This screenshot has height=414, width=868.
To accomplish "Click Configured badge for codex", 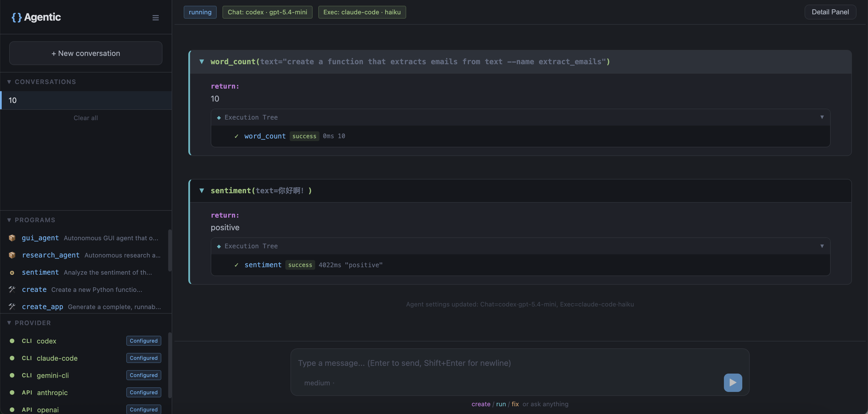I will click(x=144, y=341).
